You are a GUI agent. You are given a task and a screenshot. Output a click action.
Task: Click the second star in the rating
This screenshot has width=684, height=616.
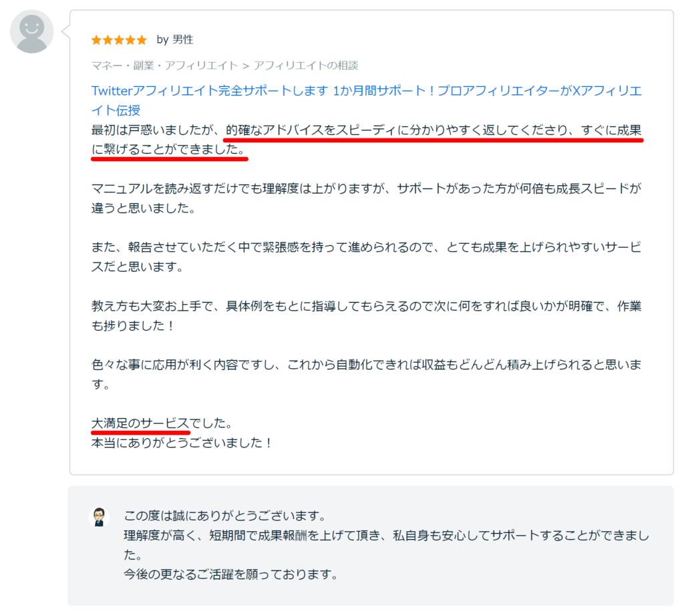point(107,39)
